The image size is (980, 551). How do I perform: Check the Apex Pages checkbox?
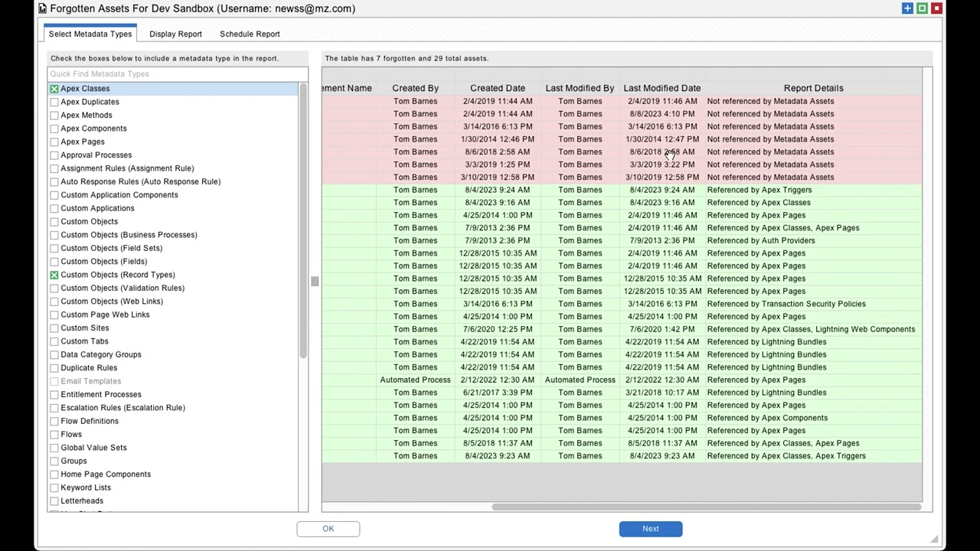point(54,142)
